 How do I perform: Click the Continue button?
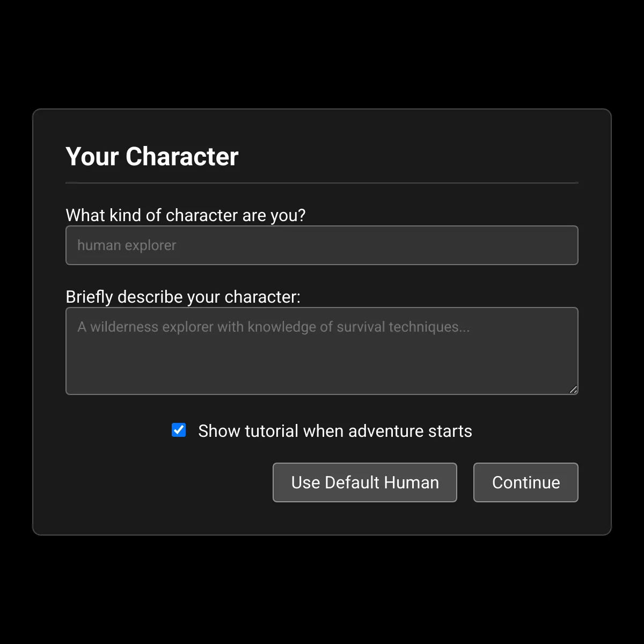click(x=525, y=482)
